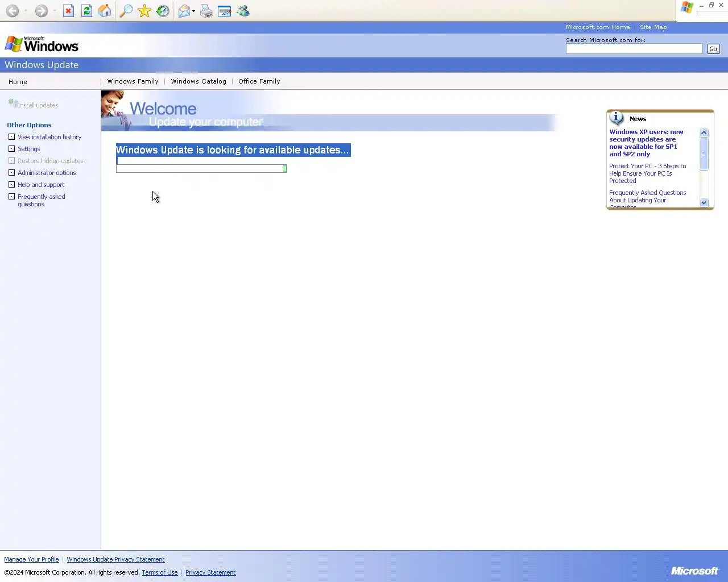
Task: Open Windows Update Privacy Statement link
Action: coord(115,559)
